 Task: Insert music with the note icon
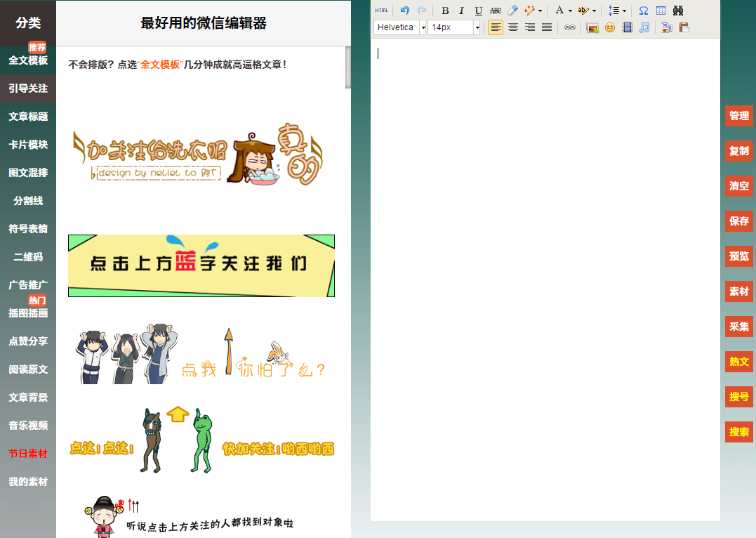[644, 27]
